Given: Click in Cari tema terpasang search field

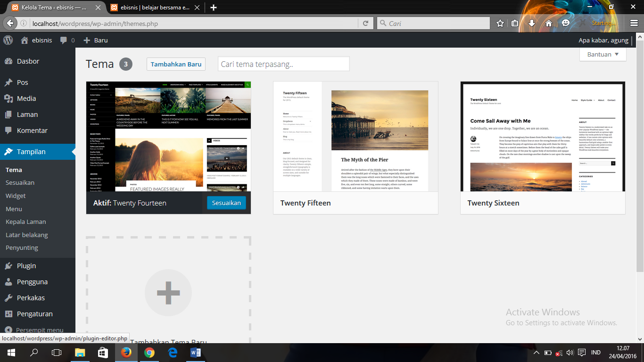Looking at the screenshot, I should (x=283, y=64).
